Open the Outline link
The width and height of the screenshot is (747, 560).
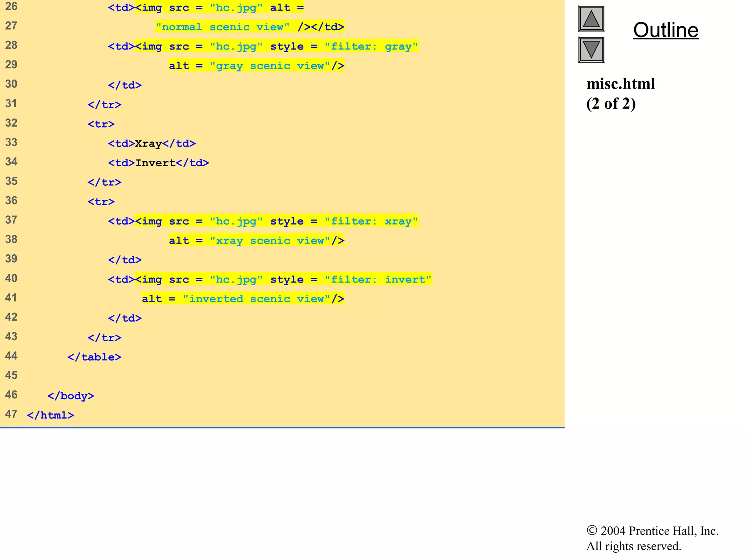coord(666,30)
